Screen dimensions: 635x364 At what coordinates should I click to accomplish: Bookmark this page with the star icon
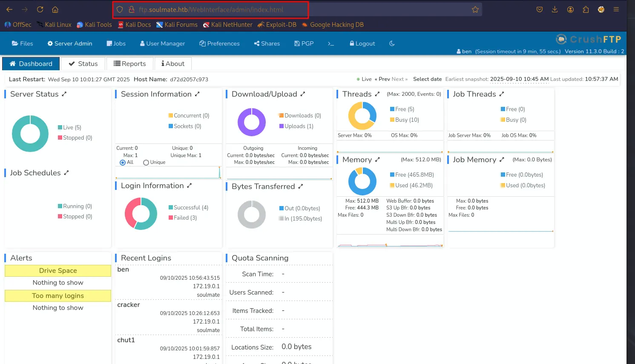point(475,9)
